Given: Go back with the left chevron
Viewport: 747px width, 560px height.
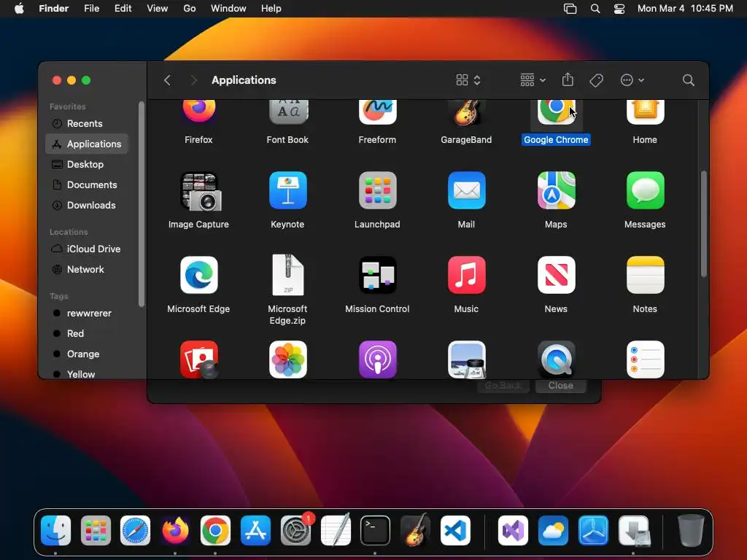Looking at the screenshot, I should [x=167, y=80].
